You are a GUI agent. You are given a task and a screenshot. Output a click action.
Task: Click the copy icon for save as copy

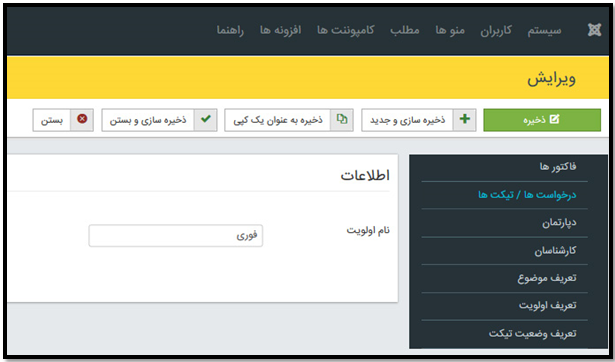[x=342, y=120]
